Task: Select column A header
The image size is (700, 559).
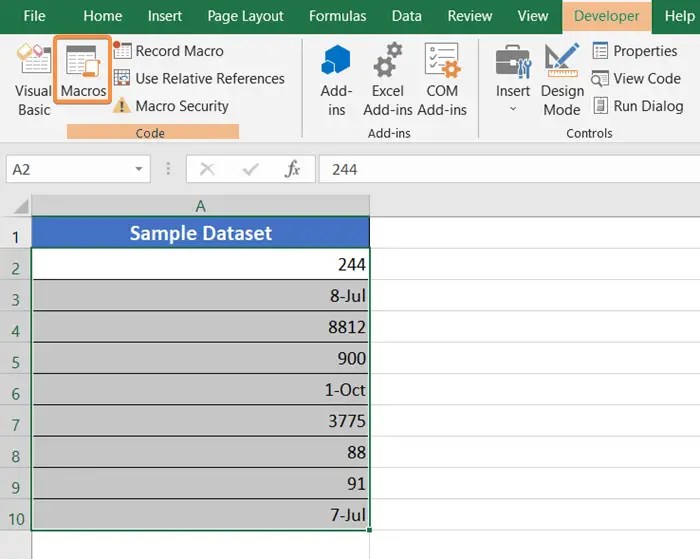Action: click(200, 206)
